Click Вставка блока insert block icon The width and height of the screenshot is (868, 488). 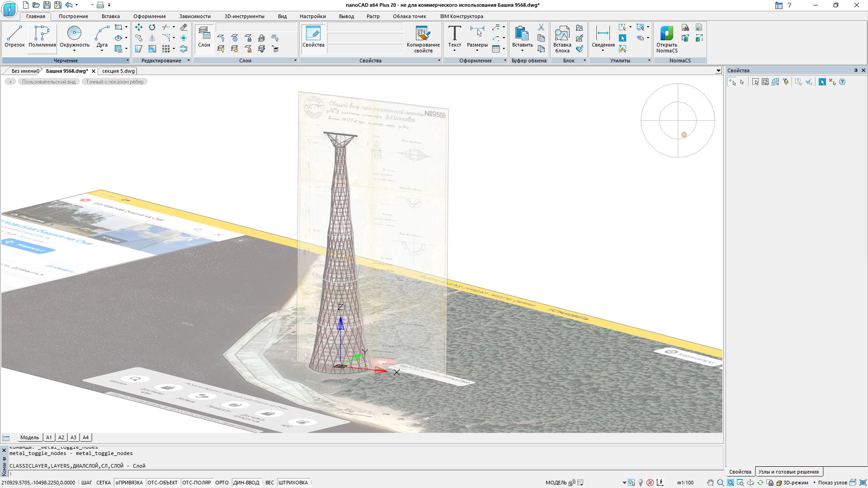(x=562, y=34)
